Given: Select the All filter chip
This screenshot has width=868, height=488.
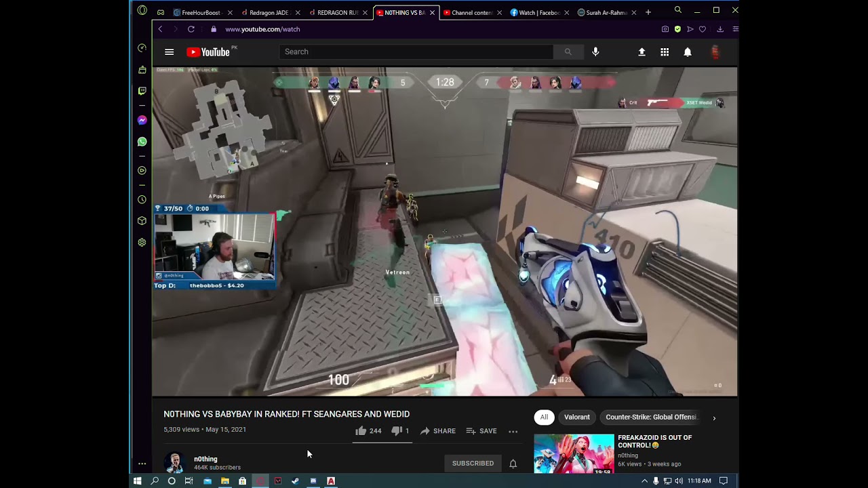Looking at the screenshot, I should 544,418.
